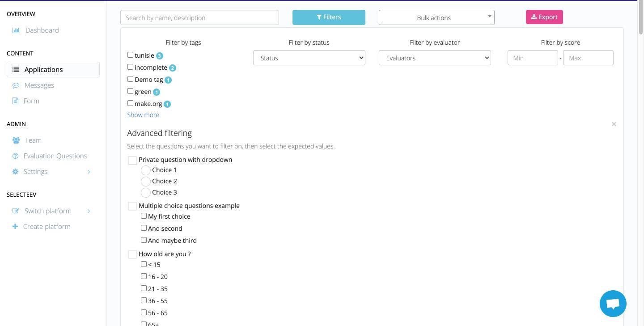The image size is (644, 326).
Task: Click the Evaluation Questions help icon
Action: tap(15, 156)
